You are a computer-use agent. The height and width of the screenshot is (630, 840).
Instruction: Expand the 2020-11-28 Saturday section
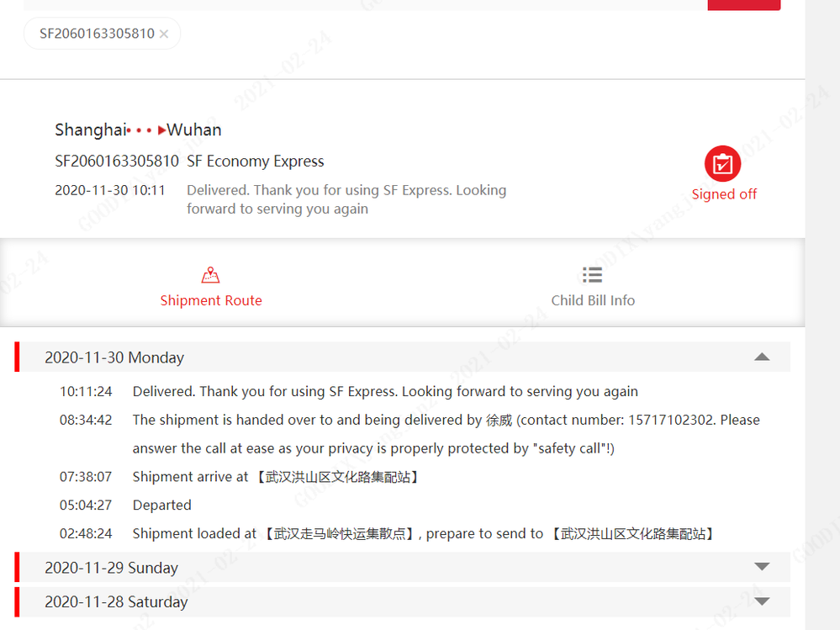762,601
